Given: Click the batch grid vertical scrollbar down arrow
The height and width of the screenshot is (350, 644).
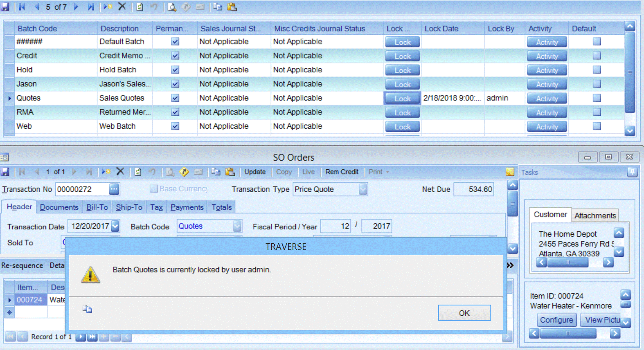Looking at the screenshot, I should click(630, 131).
